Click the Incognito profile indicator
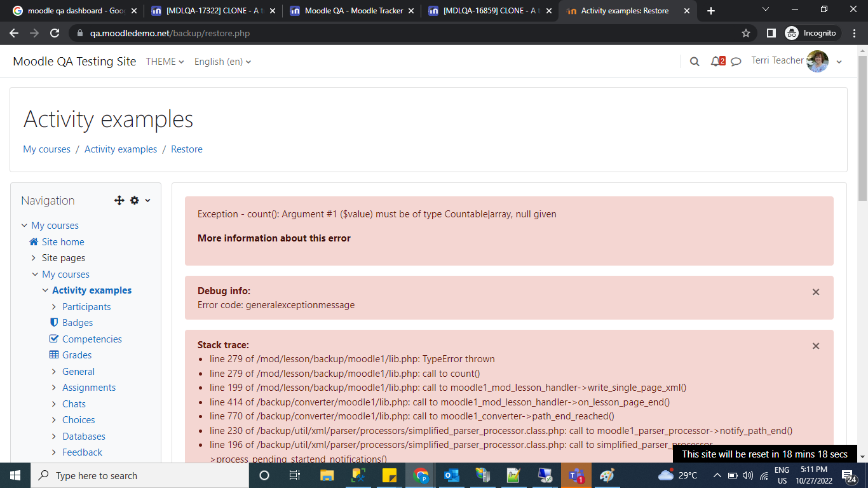 tap(812, 33)
